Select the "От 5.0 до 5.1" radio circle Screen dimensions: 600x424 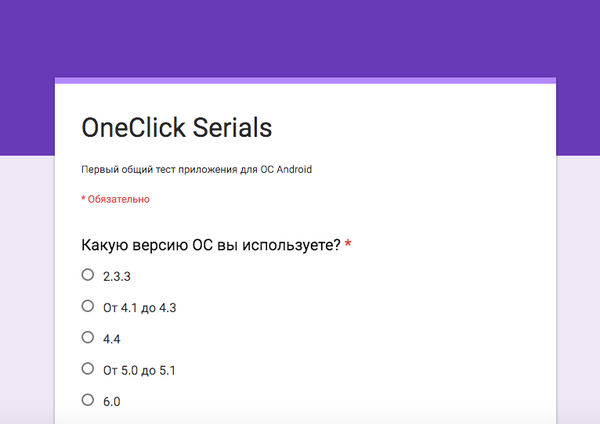point(88,369)
